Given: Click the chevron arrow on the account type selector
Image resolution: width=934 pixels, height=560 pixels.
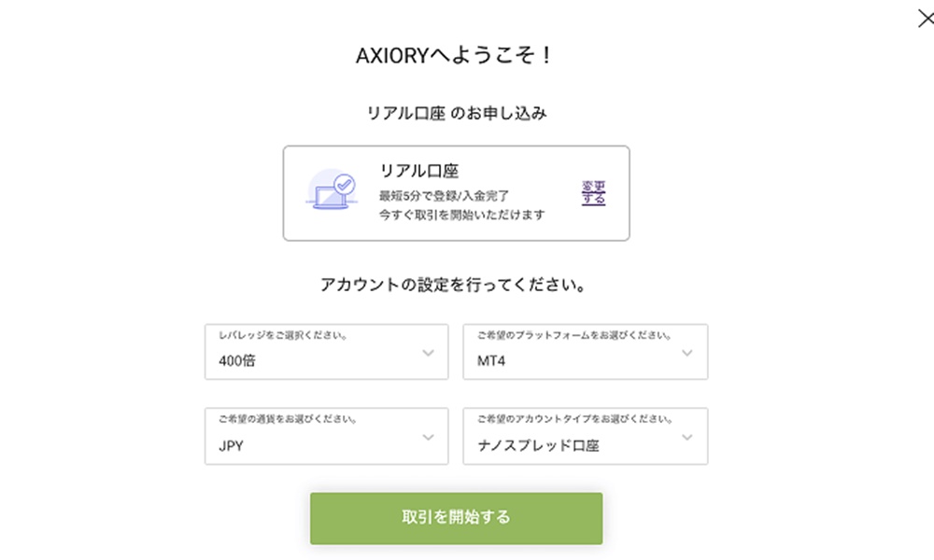Looking at the screenshot, I should [687, 437].
